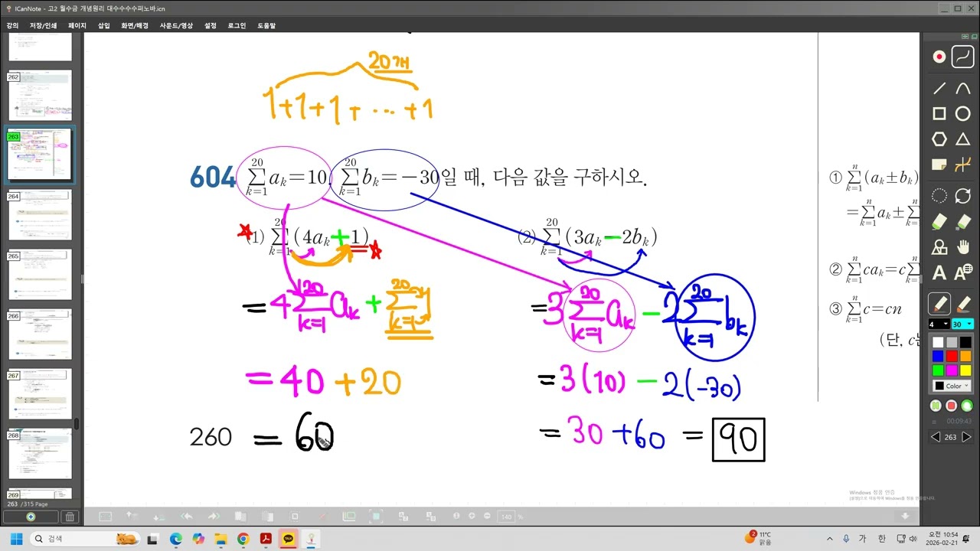This screenshot has height=551, width=980.
Task: Select the text A tool
Action: (x=939, y=273)
